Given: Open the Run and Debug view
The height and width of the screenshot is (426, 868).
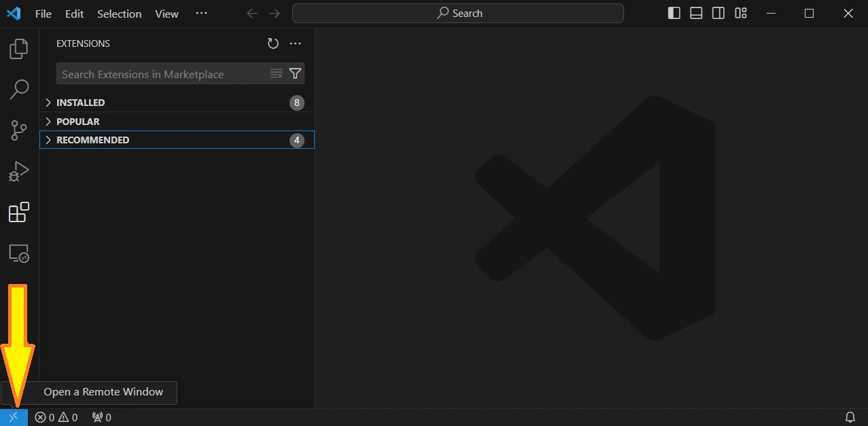Looking at the screenshot, I should tap(19, 171).
